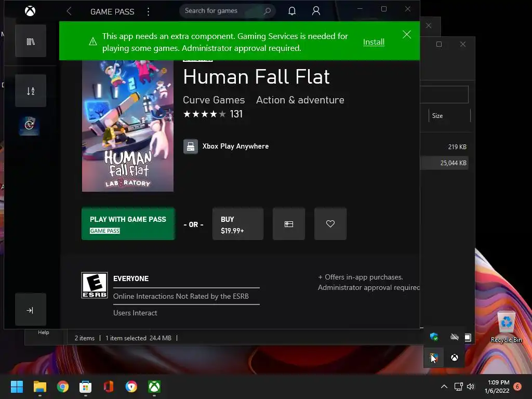
Task: Open the second Chrome taskbar icon
Action: click(131, 387)
